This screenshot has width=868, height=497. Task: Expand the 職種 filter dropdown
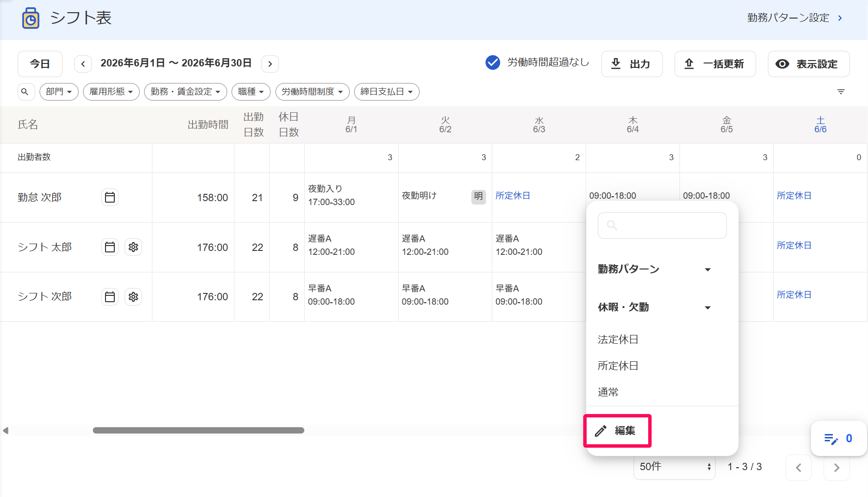coord(251,92)
